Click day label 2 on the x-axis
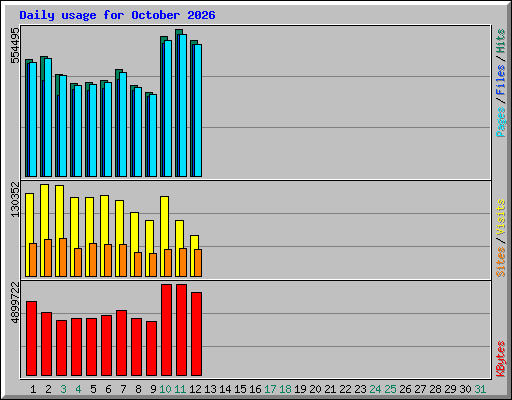Image resolution: width=512 pixels, height=400 pixels. click(48, 389)
